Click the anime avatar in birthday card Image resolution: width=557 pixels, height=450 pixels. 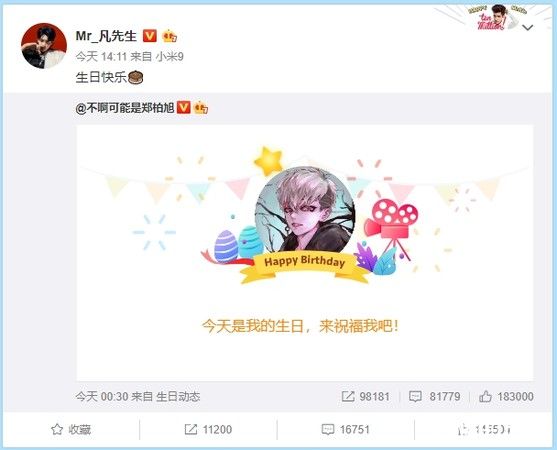305,213
